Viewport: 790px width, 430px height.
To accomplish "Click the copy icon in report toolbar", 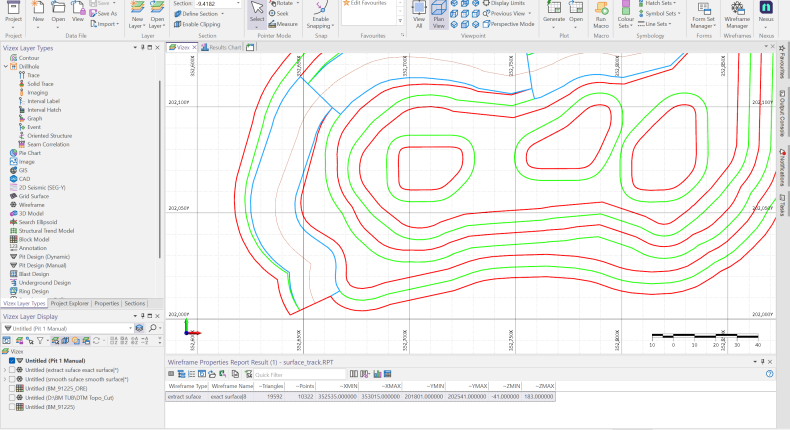I will [x=235, y=374].
